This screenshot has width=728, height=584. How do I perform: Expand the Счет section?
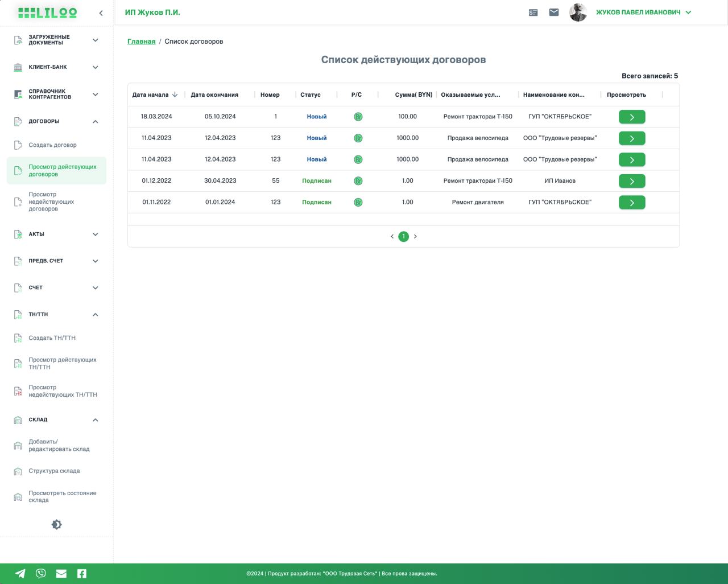coord(96,287)
